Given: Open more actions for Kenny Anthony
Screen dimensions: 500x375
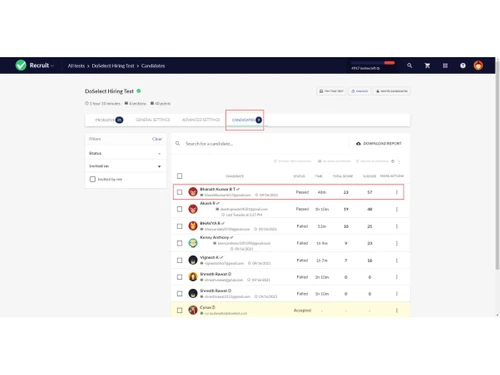Looking at the screenshot, I should point(397,243).
